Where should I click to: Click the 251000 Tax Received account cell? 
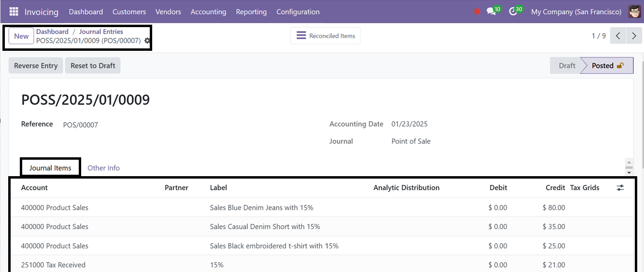(x=53, y=265)
